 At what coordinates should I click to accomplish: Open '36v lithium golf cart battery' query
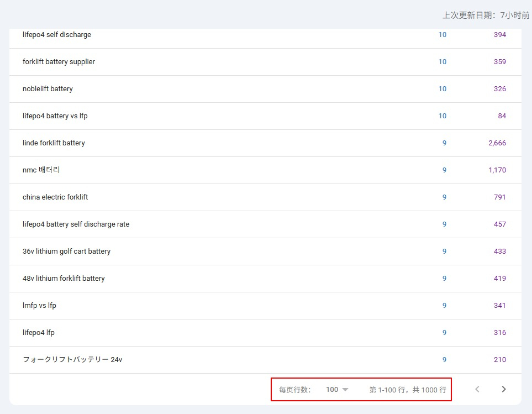[x=66, y=251]
